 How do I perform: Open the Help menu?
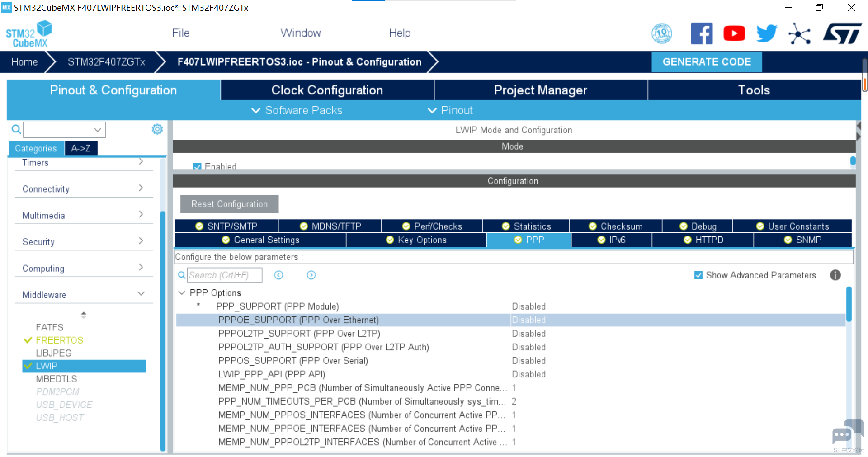[x=400, y=33]
